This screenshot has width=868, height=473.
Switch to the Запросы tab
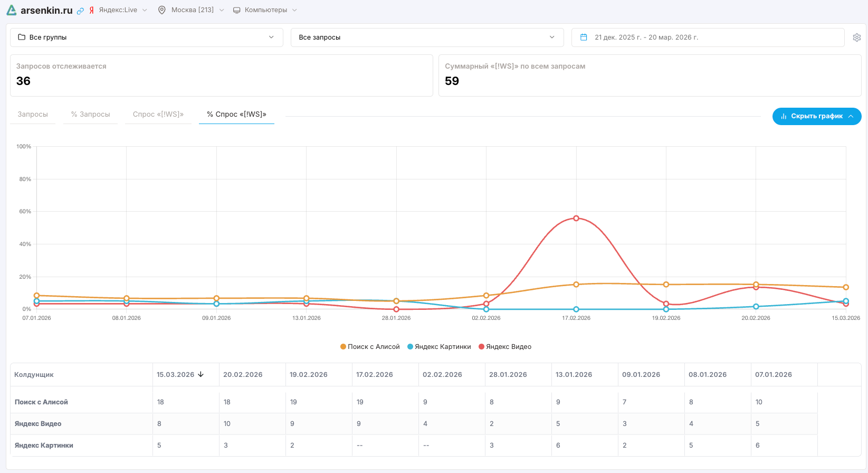coord(33,115)
